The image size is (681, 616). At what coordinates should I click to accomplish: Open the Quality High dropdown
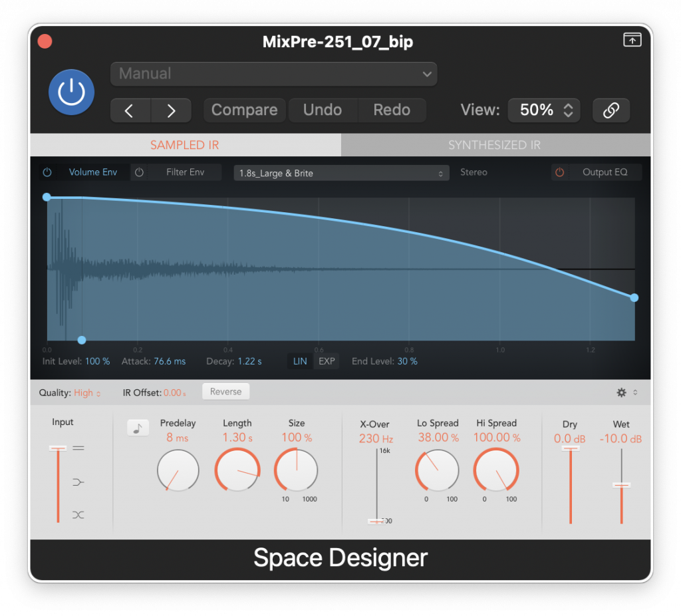[87, 393]
